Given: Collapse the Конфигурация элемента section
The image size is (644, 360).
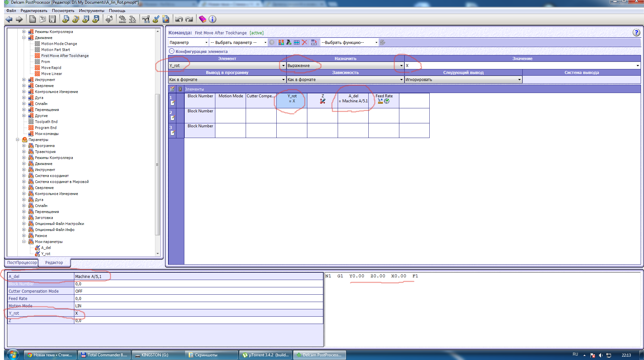Looking at the screenshot, I should pos(172,51).
